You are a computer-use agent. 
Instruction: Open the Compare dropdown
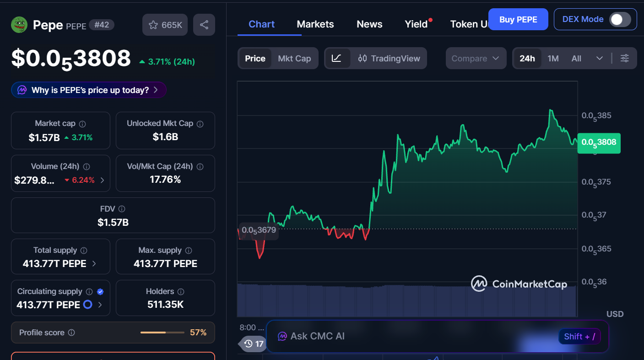[x=476, y=58]
